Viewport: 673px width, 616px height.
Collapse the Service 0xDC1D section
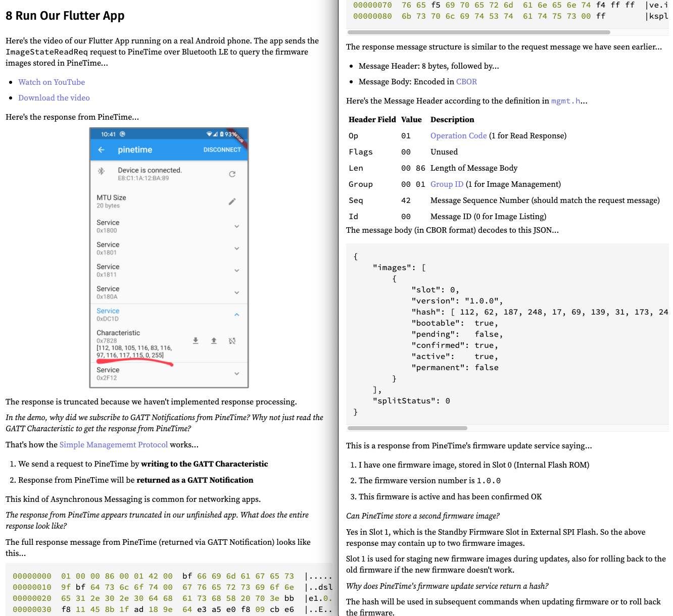tap(236, 315)
